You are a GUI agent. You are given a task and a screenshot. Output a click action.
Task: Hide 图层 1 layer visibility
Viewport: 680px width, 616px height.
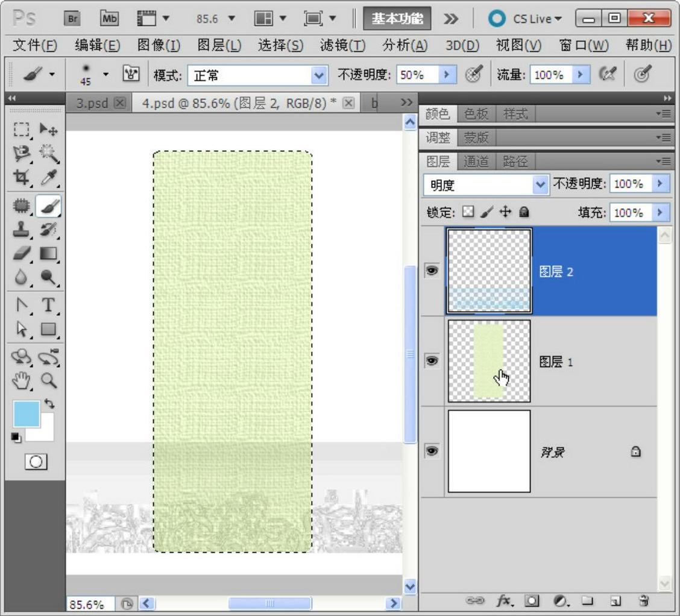[x=432, y=360]
